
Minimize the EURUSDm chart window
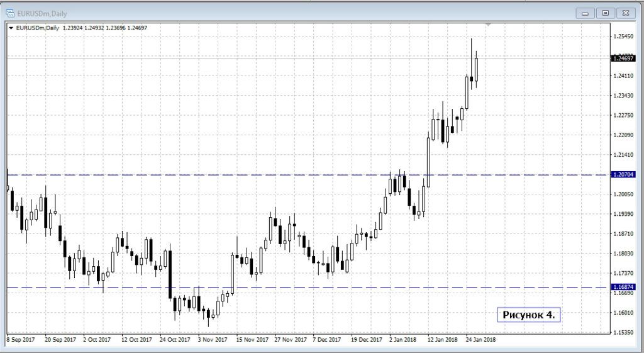point(586,13)
